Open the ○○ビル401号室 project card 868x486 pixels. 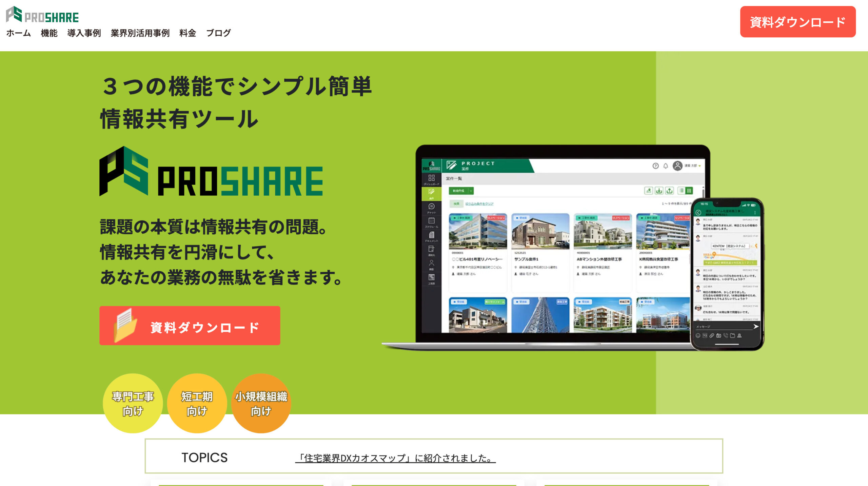pyautogui.click(x=478, y=252)
